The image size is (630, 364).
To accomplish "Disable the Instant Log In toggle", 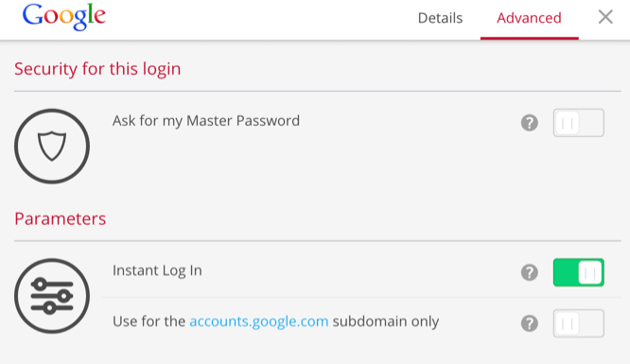I will [x=579, y=272].
